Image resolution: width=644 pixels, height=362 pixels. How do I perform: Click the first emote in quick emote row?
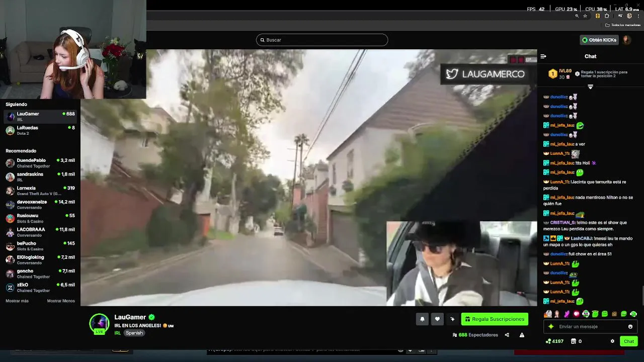point(547,314)
